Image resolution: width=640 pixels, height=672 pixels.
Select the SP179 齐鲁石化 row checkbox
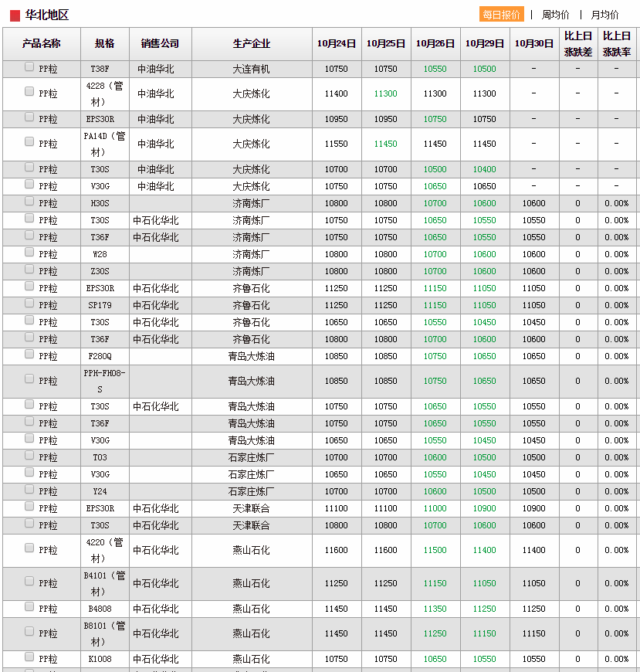tap(29, 303)
